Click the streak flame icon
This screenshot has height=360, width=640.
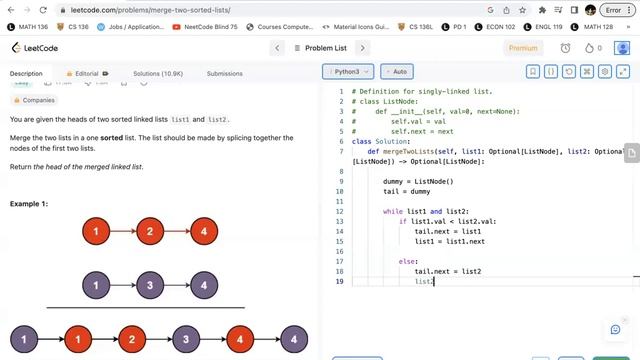coord(589,48)
